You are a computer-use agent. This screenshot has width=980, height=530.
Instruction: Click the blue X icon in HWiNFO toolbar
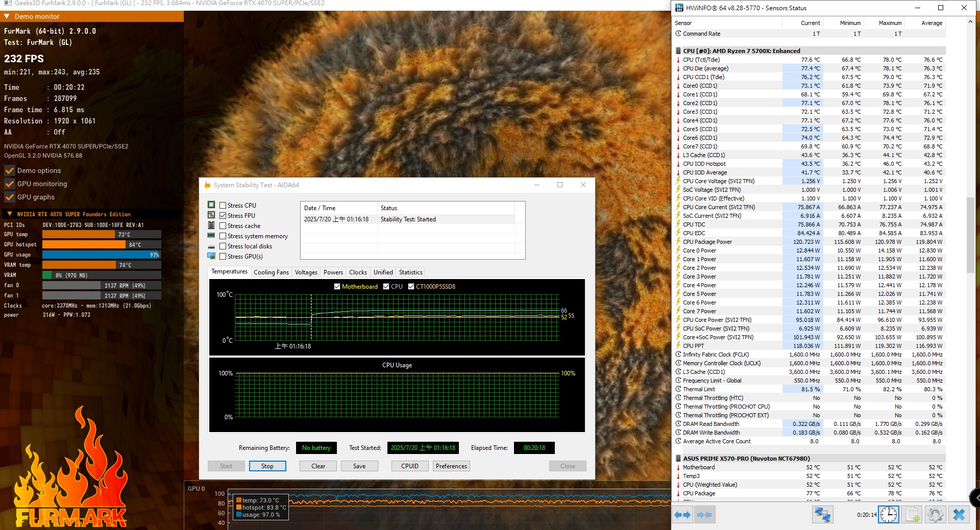(x=959, y=515)
